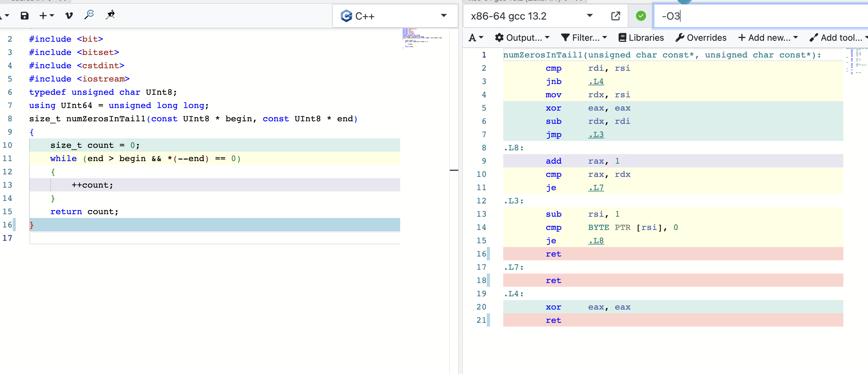Click the green compilation status check icon
The width and height of the screenshot is (868, 374).
click(x=641, y=16)
